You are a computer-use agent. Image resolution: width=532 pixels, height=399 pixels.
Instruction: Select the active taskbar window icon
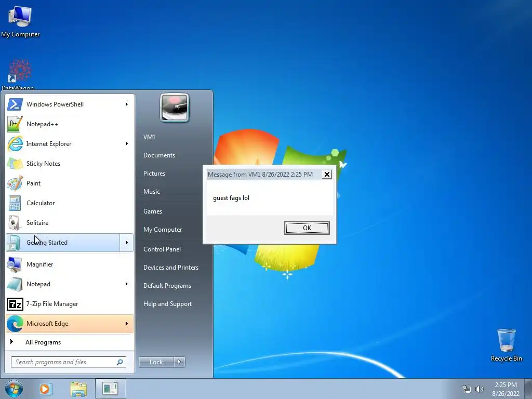coord(111,389)
